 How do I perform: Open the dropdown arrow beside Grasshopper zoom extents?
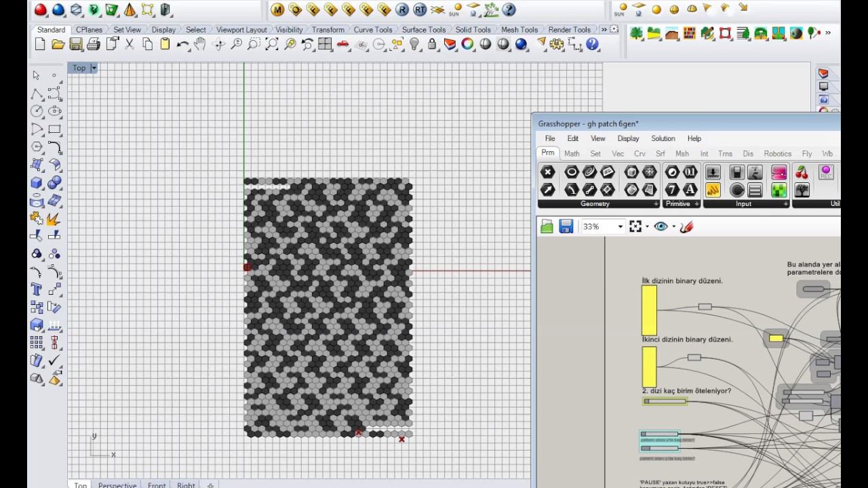point(647,226)
